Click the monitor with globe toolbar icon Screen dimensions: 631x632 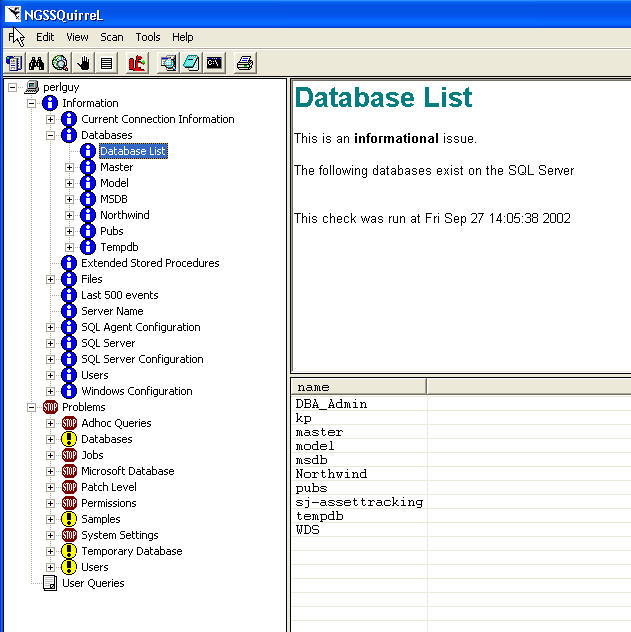click(168, 63)
